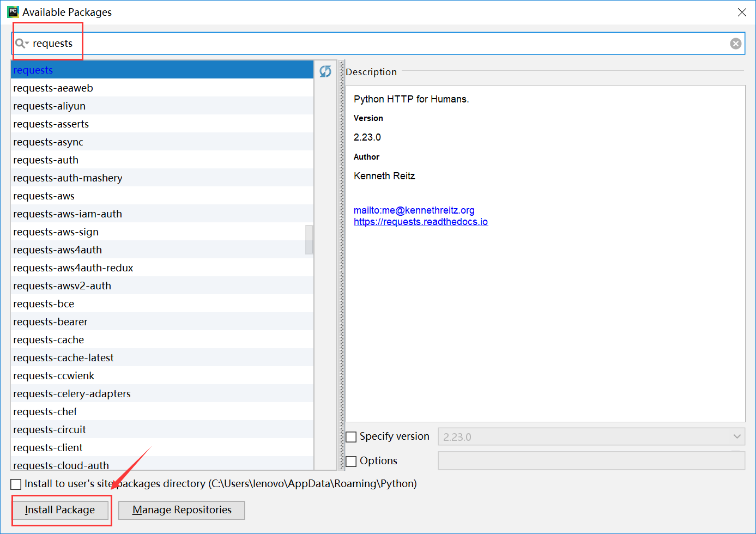
Task: Select requests-asserts package
Action: [x=162, y=124]
